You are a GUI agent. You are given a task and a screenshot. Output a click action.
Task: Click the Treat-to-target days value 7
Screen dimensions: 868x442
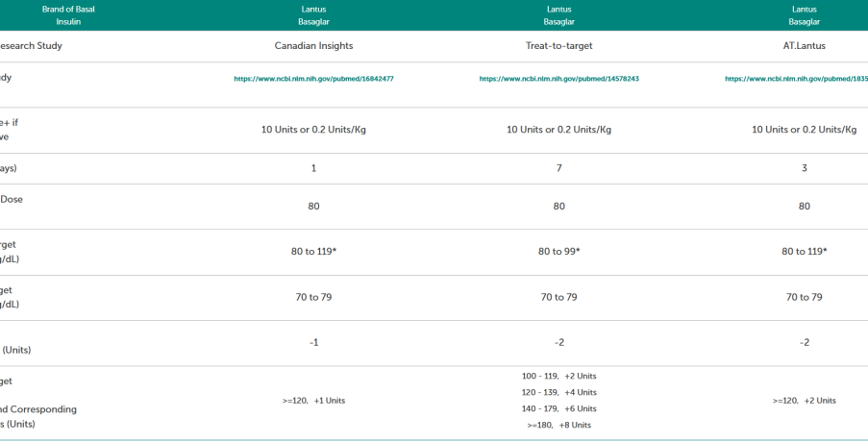pyautogui.click(x=558, y=168)
